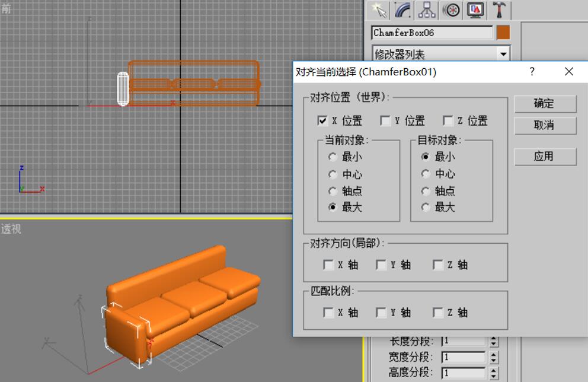This screenshot has height=382, width=588.
Task: Open the Modify panel
Action: coord(402,10)
